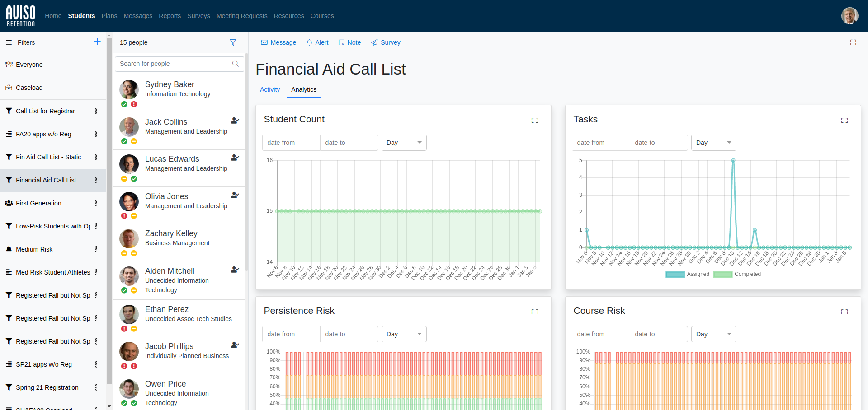Open options menu for FA20 apps w/o Reg

click(96, 134)
